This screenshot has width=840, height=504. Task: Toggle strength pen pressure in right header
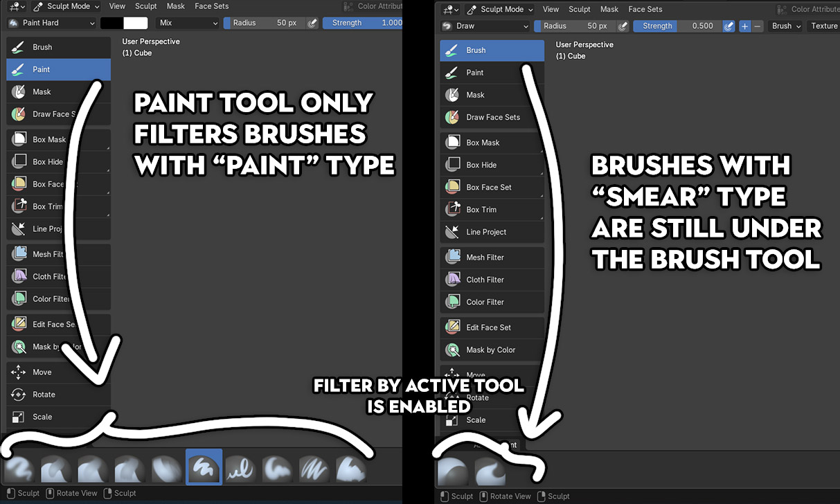point(729,26)
